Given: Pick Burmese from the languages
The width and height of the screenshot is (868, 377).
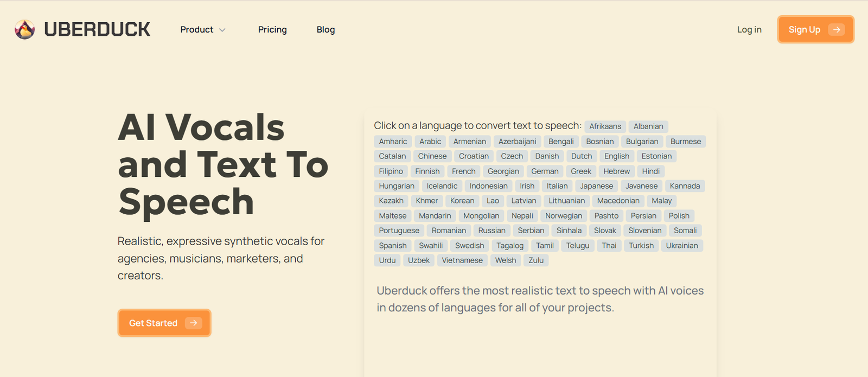Looking at the screenshot, I should 686,142.
